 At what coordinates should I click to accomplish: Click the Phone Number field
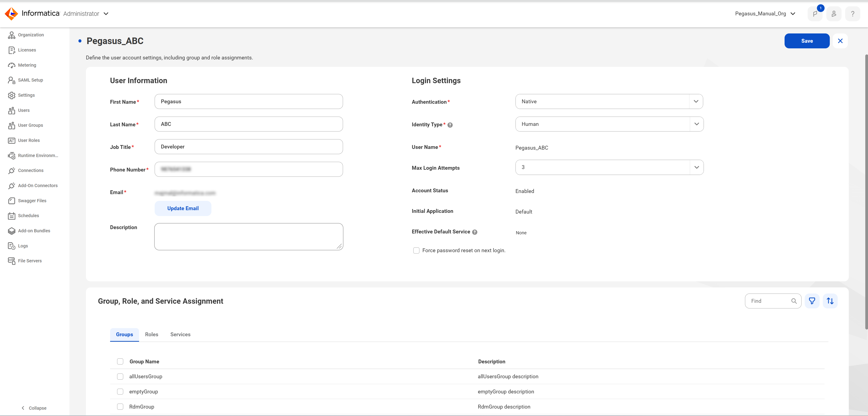(249, 169)
